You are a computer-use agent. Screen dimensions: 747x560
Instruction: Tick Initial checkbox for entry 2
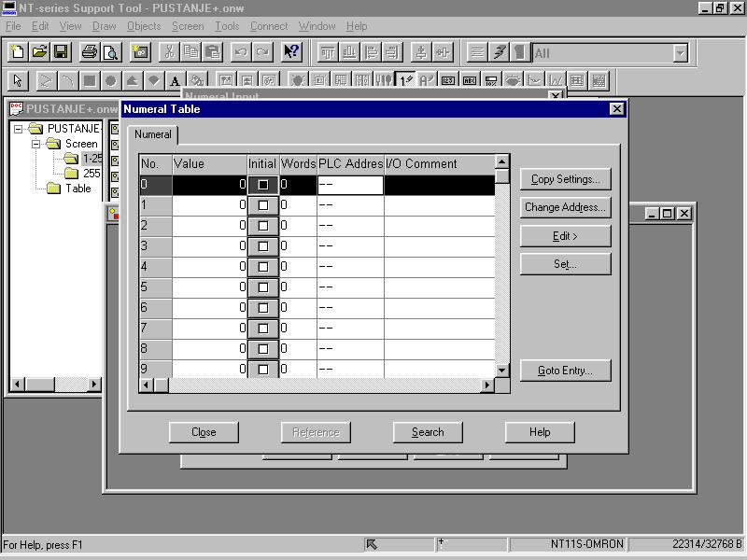click(x=263, y=226)
